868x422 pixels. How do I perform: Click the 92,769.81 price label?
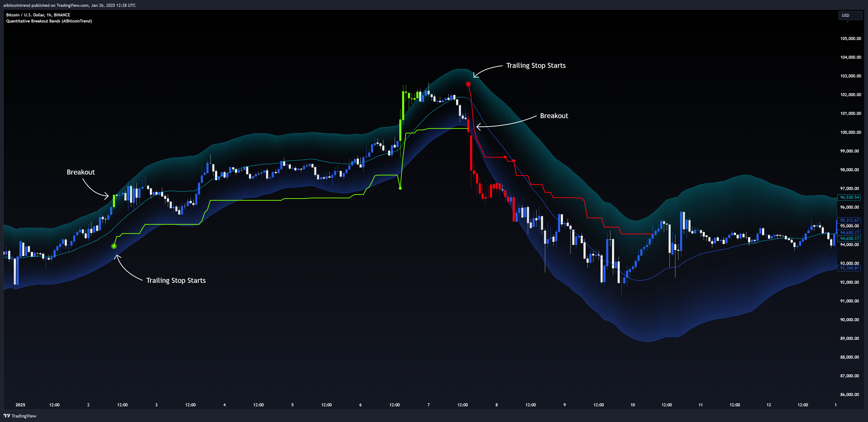click(x=849, y=268)
